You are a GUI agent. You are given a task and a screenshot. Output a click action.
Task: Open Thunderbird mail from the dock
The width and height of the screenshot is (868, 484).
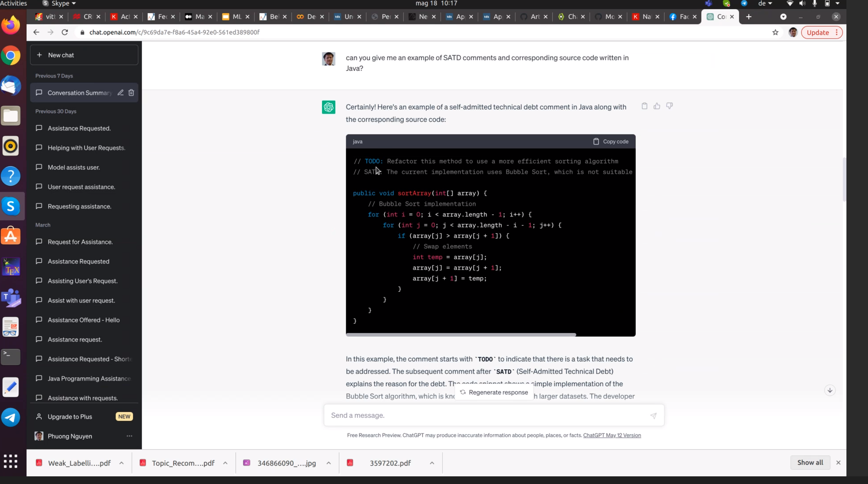11,86
